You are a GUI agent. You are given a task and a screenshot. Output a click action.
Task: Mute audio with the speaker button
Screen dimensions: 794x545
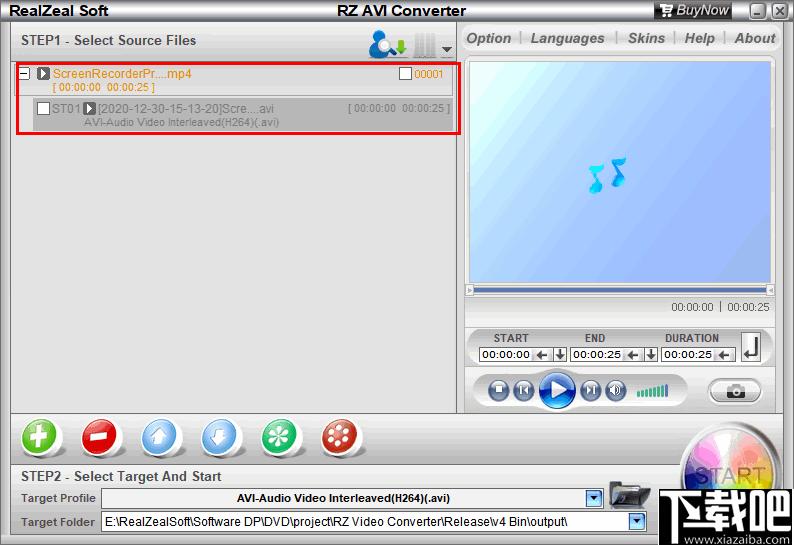pos(616,391)
